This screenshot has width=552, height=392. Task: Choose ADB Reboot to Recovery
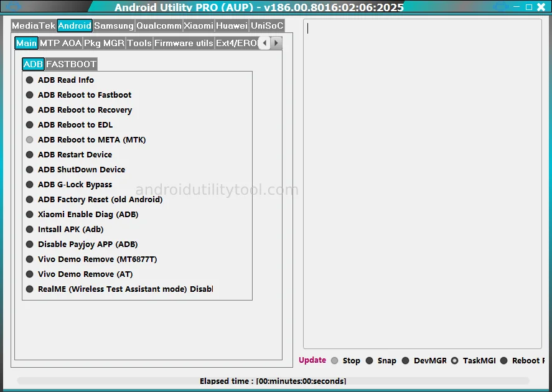[79, 110]
